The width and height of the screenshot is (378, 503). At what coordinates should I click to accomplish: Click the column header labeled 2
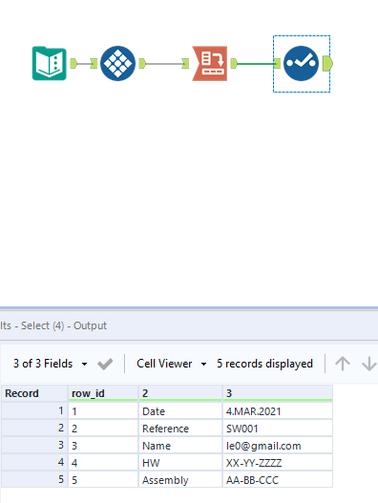pos(180,393)
